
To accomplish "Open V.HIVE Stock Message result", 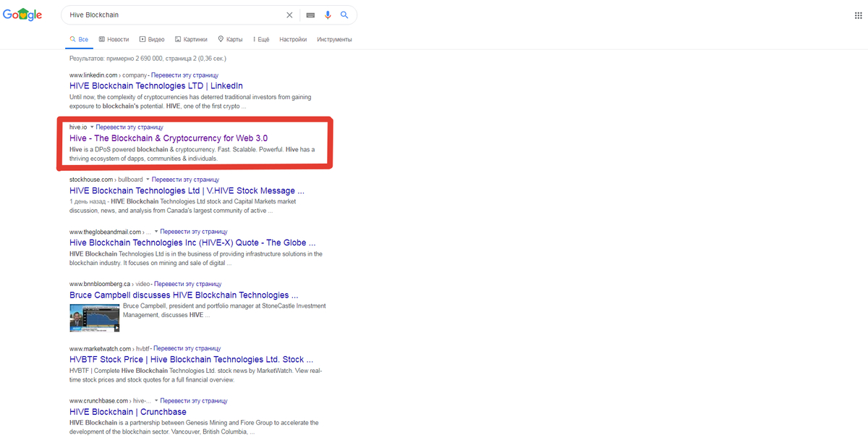I will [x=187, y=190].
